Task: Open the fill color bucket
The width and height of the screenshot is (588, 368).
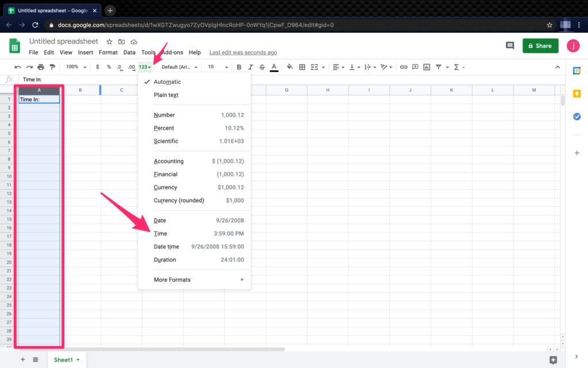Action: 289,67
